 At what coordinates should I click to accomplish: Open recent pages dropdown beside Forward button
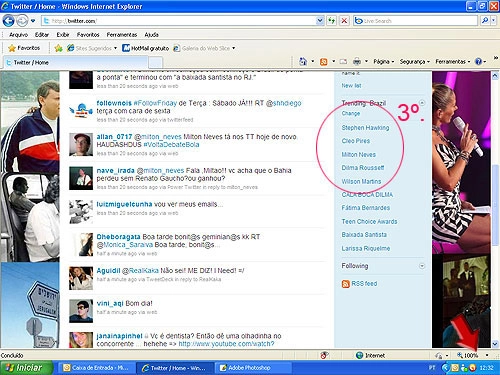tap(33, 21)
